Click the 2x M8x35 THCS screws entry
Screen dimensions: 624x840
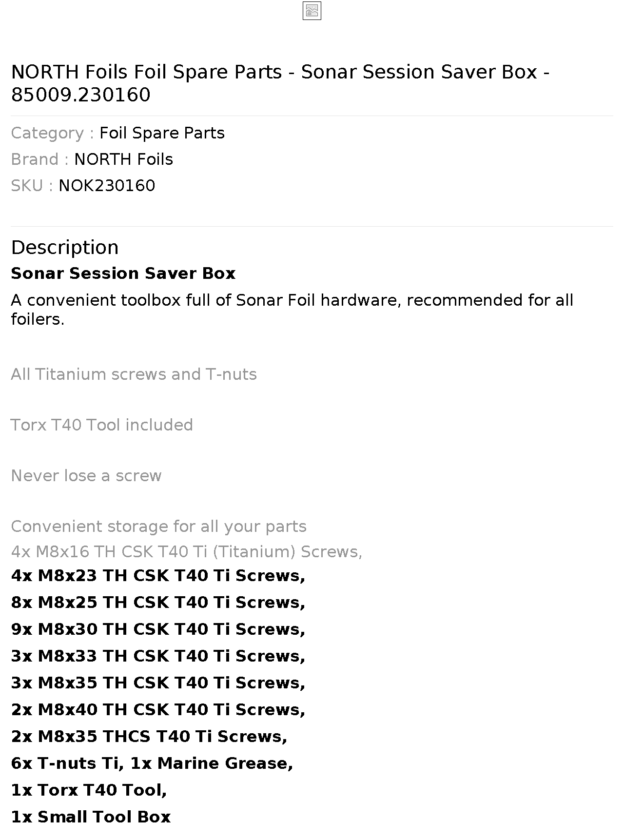(149, 737)
